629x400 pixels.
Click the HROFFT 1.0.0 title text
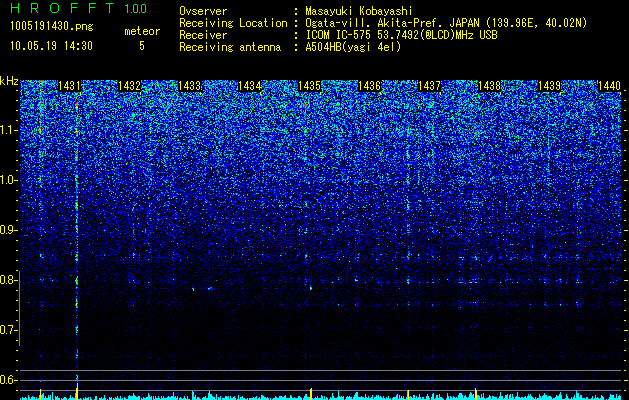[x=79, y=8]
